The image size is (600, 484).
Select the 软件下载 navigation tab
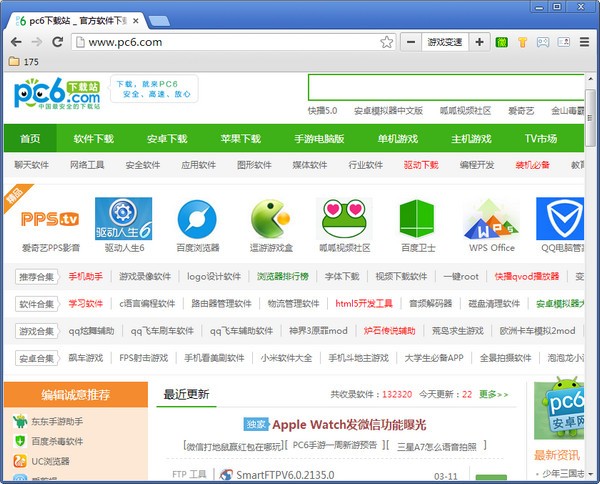pos(94,138)
